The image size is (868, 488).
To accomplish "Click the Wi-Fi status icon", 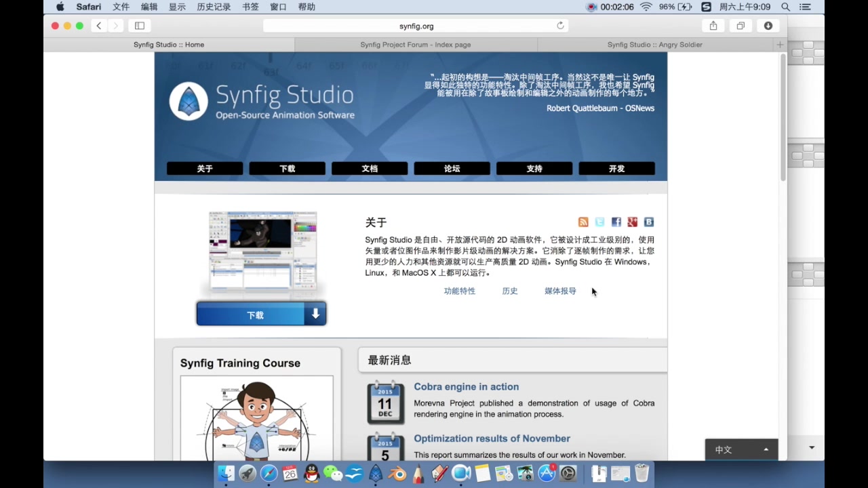I will point(646,7).
